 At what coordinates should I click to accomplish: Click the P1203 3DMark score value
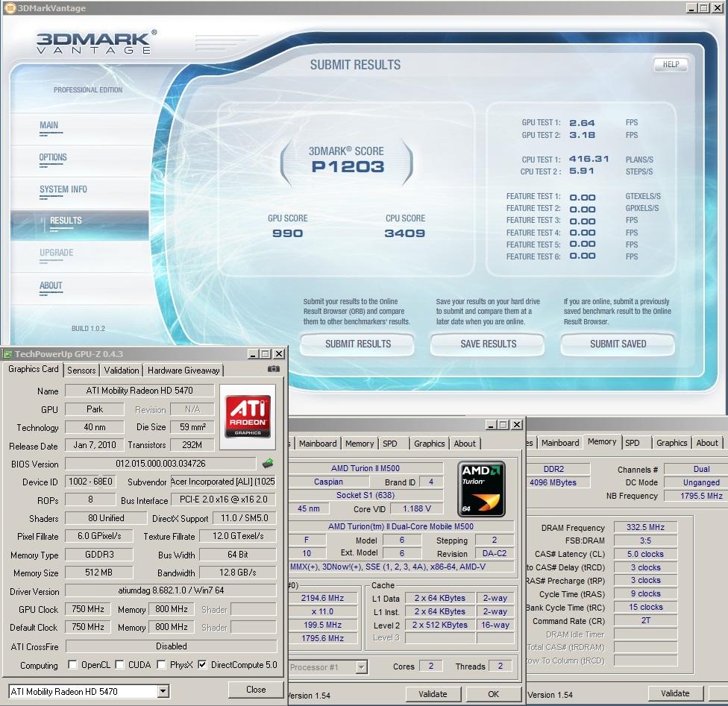click(348, 167)
